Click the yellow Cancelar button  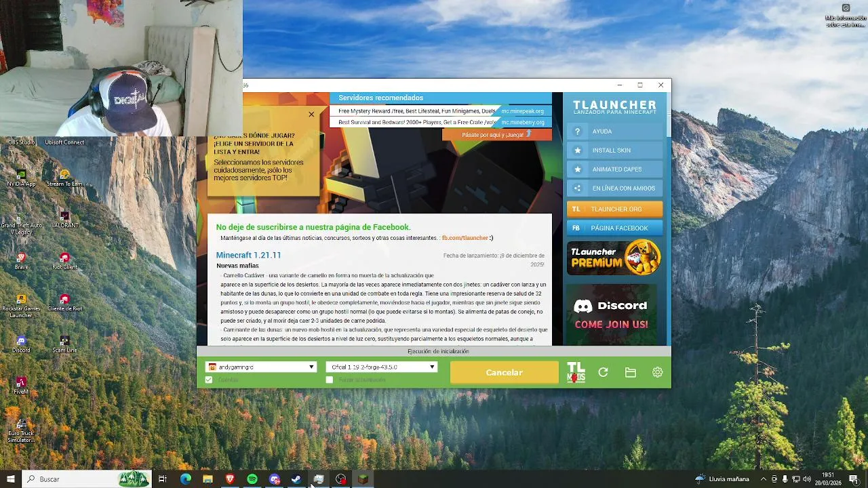point(504,372)
